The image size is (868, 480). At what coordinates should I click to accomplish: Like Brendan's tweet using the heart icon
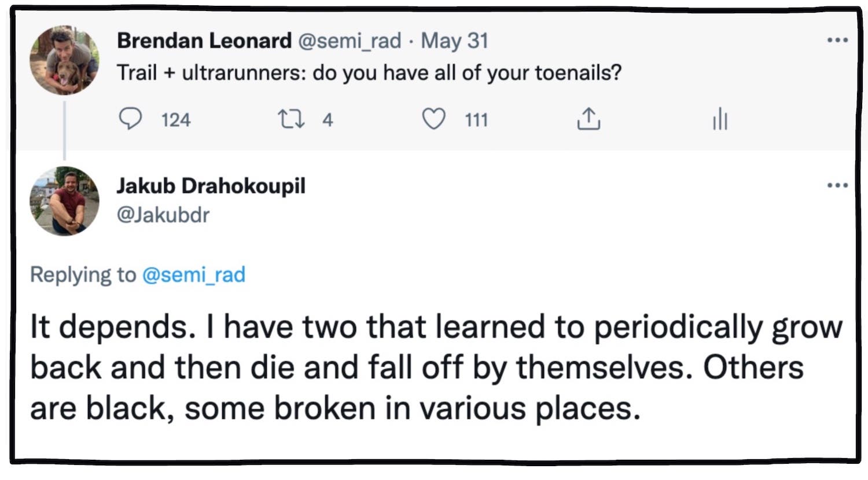point(435,119)
